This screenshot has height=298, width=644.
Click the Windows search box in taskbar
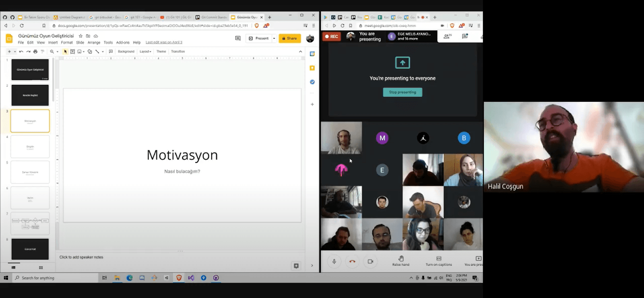56,278
